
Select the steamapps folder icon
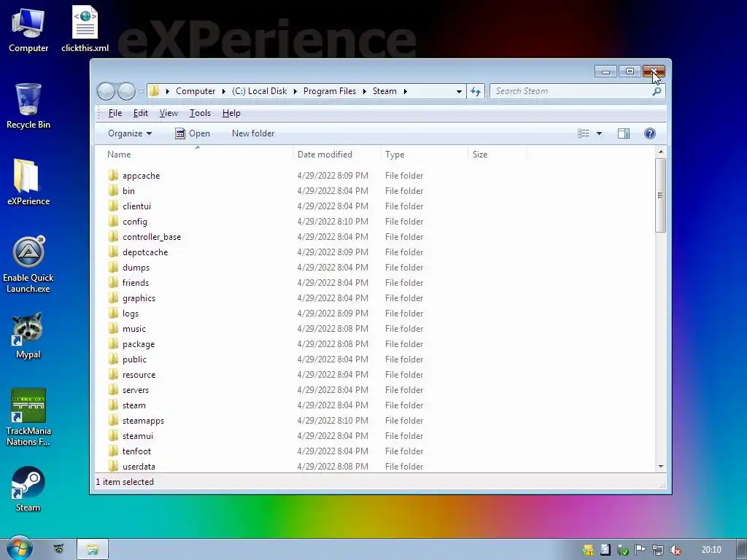pos(113,421)
